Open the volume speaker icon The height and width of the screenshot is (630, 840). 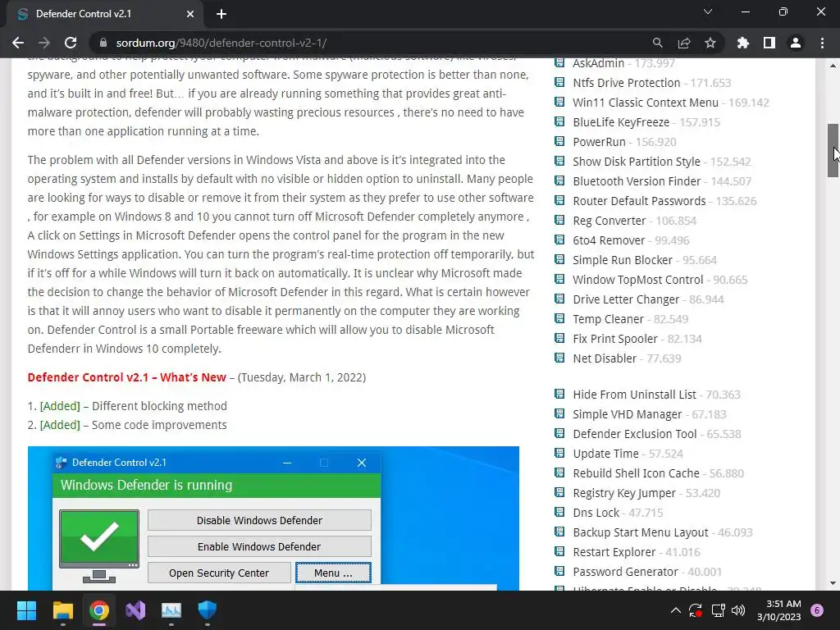pyautogui.click(x=738, y=610)
